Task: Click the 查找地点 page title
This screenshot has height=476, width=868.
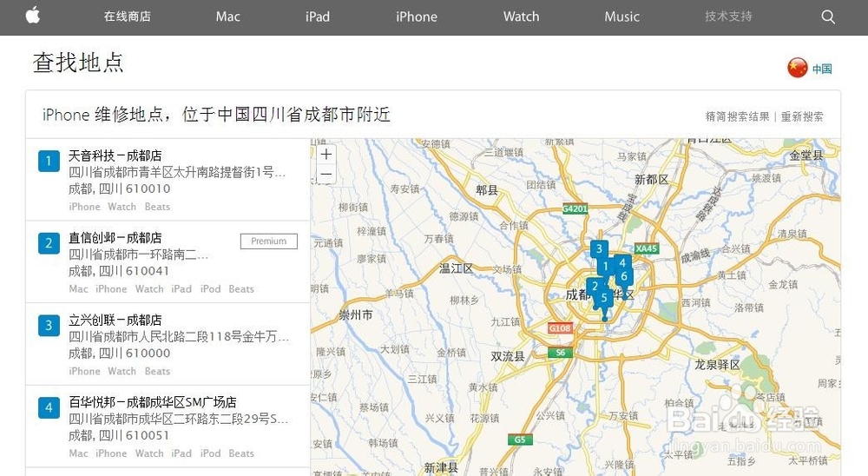Action: [x=78, y=62]
